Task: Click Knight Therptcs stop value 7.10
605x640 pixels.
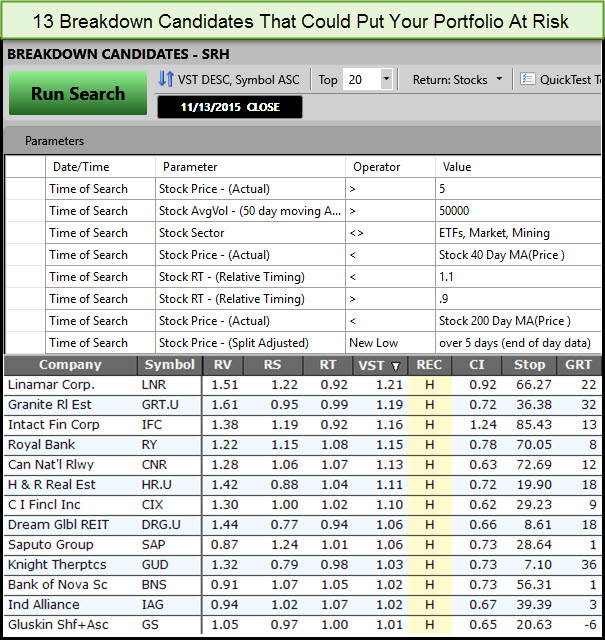Action: coord(538,565)
